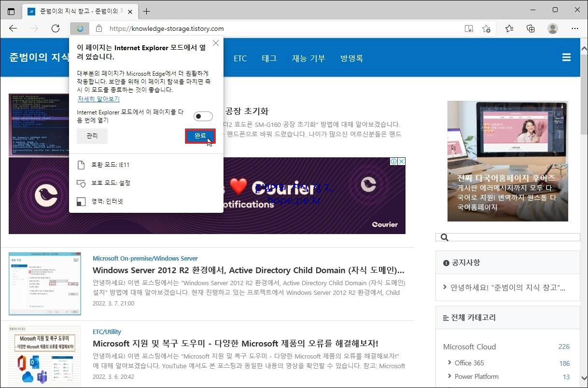Open the 태그 menu item
The width and height of the screenshot is (588, 388).
(269, 58)
